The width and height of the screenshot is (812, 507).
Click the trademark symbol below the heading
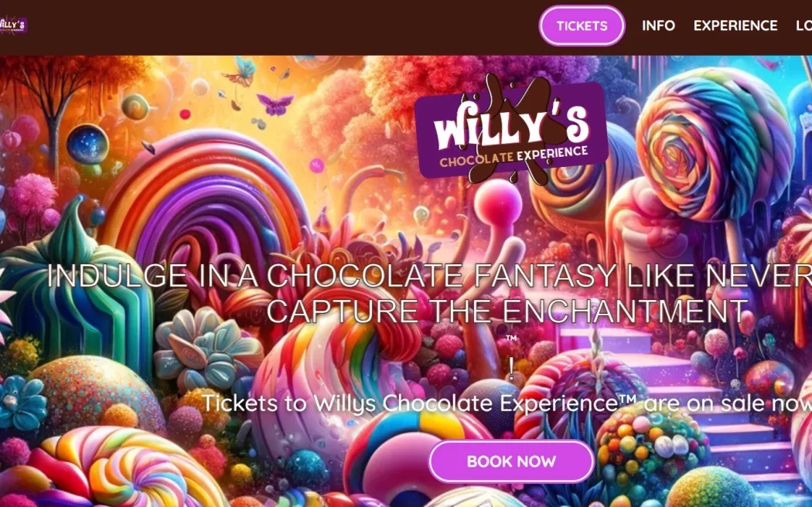click(511, 339)
